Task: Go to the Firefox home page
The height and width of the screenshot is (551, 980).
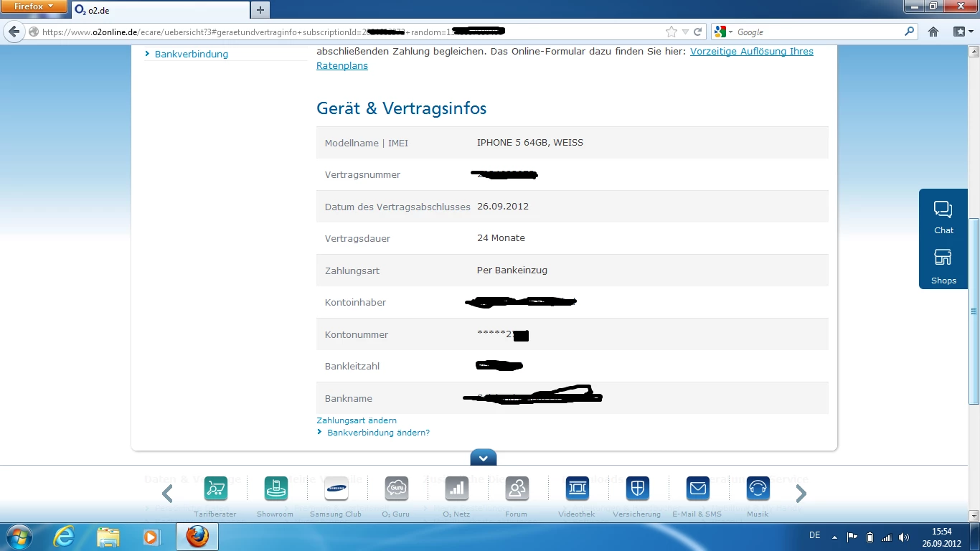Action: pyautogui.click(x=933, y=32)
